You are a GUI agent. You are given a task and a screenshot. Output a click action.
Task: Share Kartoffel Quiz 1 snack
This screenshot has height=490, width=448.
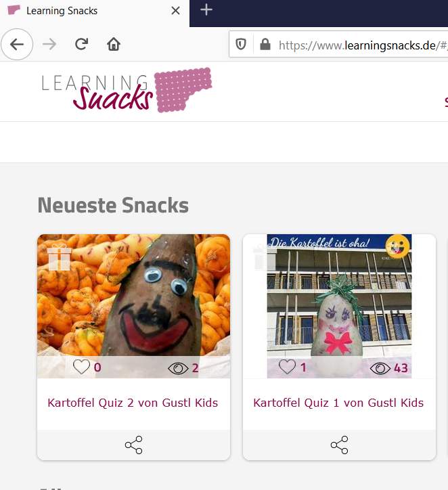[x=339, y=445]
